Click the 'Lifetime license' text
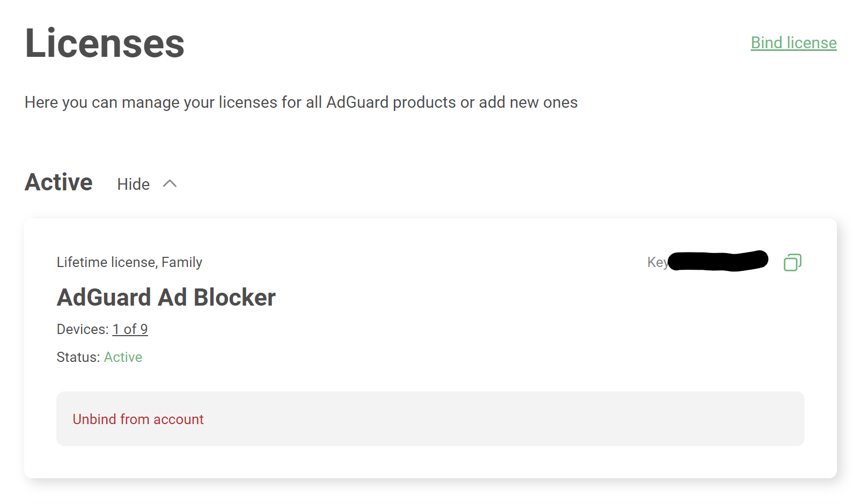This screenshot has width=853, height=504. [106, 262]
